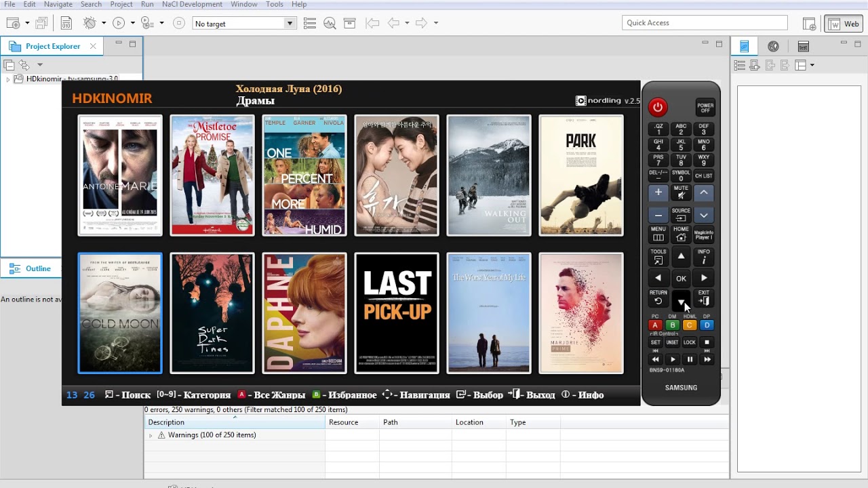Click the red A button on the remote
The height and width of the screenshot is (488, 868).
[655, 325]
